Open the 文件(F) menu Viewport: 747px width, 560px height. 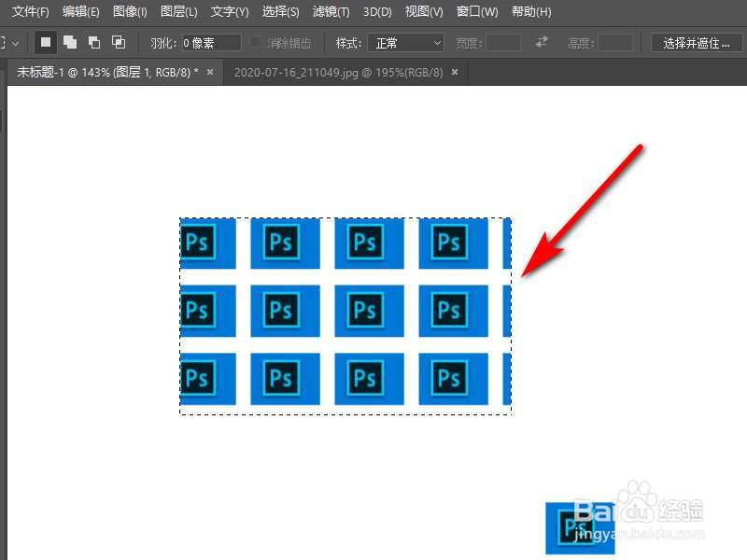tap(31, 11)
